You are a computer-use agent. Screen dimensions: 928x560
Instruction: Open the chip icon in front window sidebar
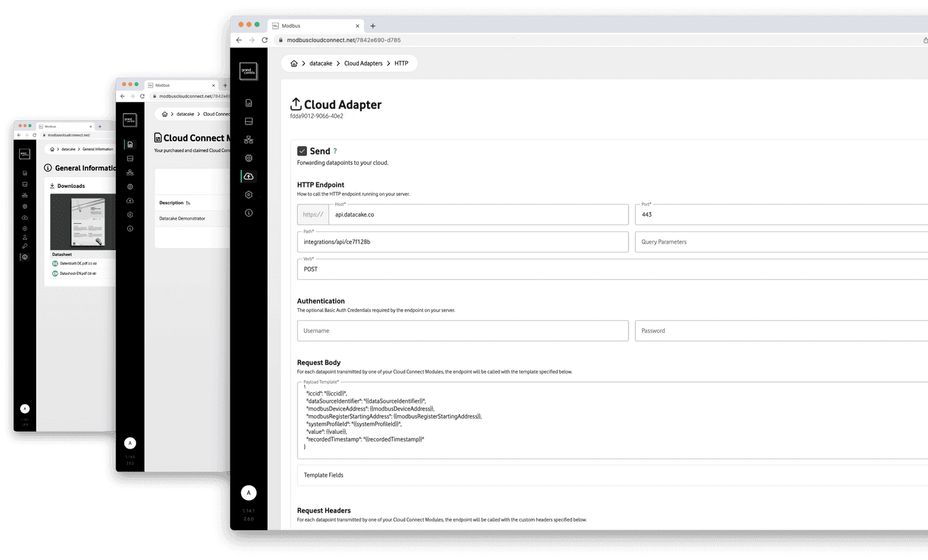(249, 158)
